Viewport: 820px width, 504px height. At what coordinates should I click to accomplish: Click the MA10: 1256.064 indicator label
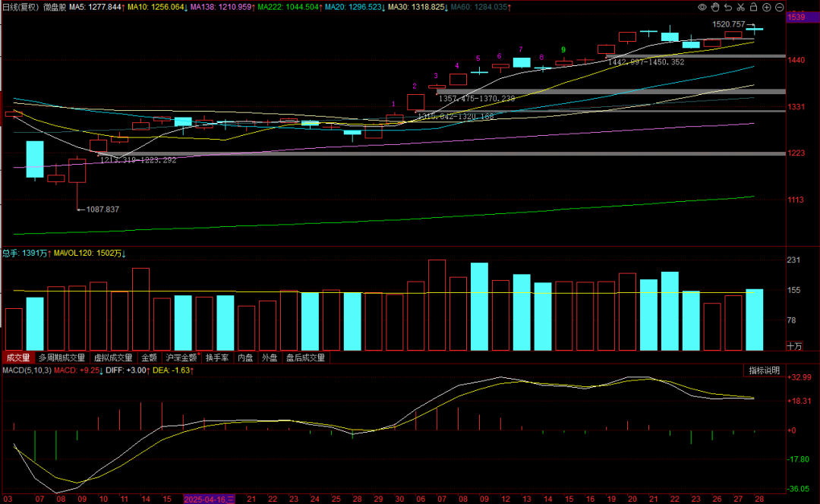158,8
